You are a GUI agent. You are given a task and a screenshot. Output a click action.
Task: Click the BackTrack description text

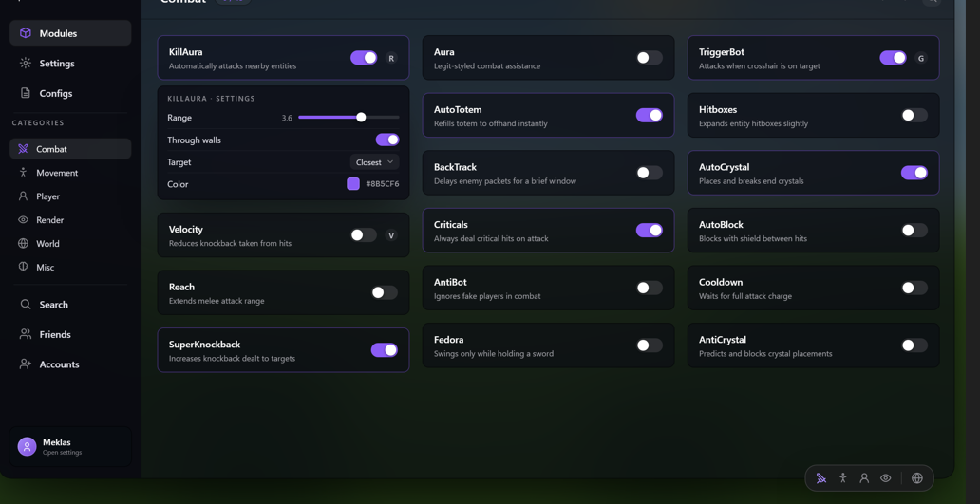pyautogui.click(x=505, y=181)
